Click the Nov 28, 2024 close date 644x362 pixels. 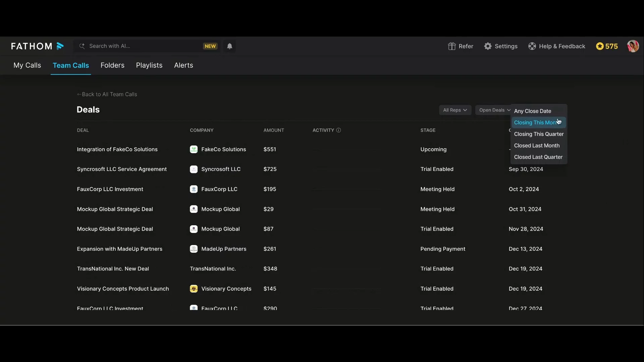tap(526, 229)
